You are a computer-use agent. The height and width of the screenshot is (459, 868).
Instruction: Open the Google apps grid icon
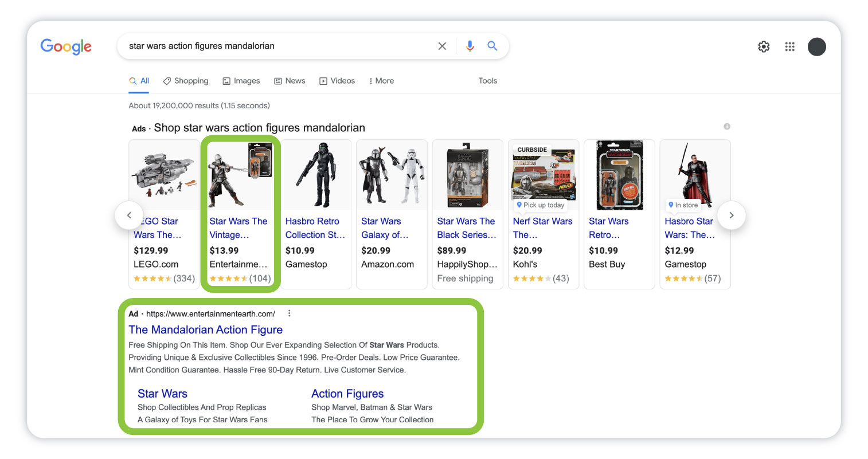click(789, 46)
